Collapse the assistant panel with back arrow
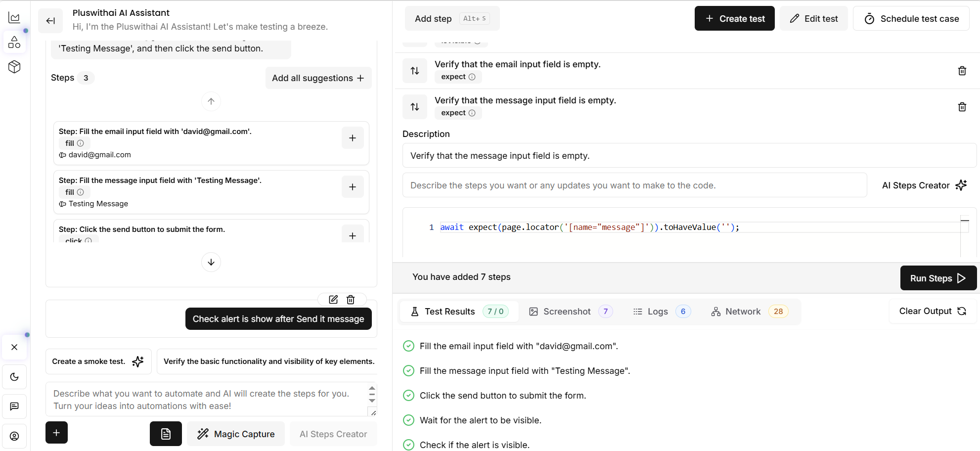The width and height of the screenshot is (980, 451). click(x=50, y=21)
